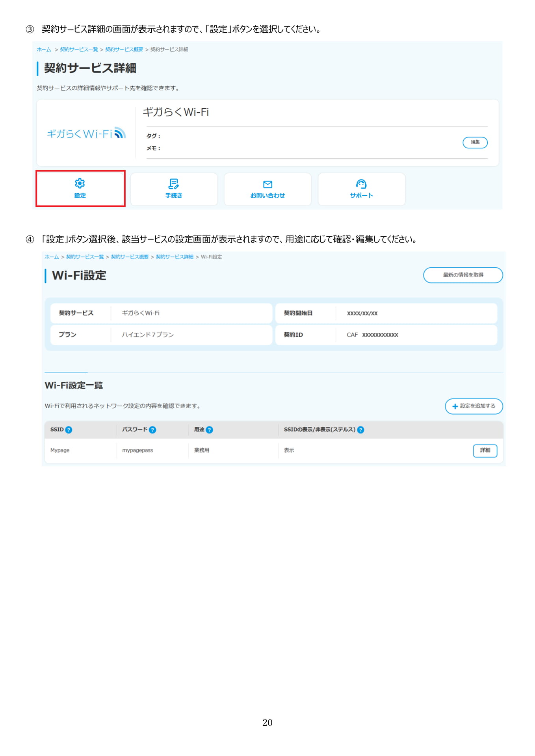Open 詳細 for the Mypage SSID row
The height and width of the screenshot is (756, 535).
(x=485, y=450)
